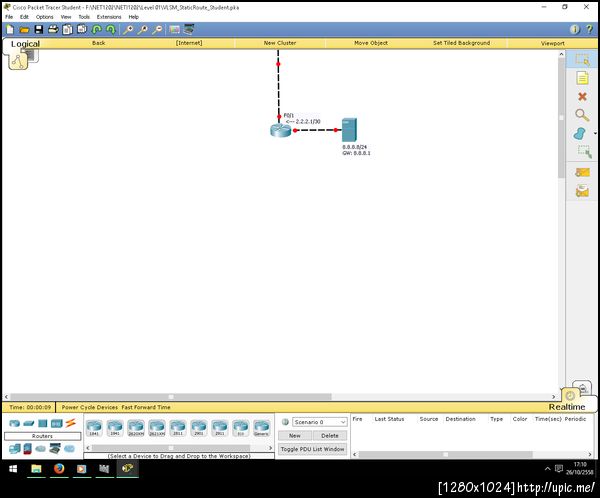
Task: Click the Viewport button
Action: pos(553,43)
